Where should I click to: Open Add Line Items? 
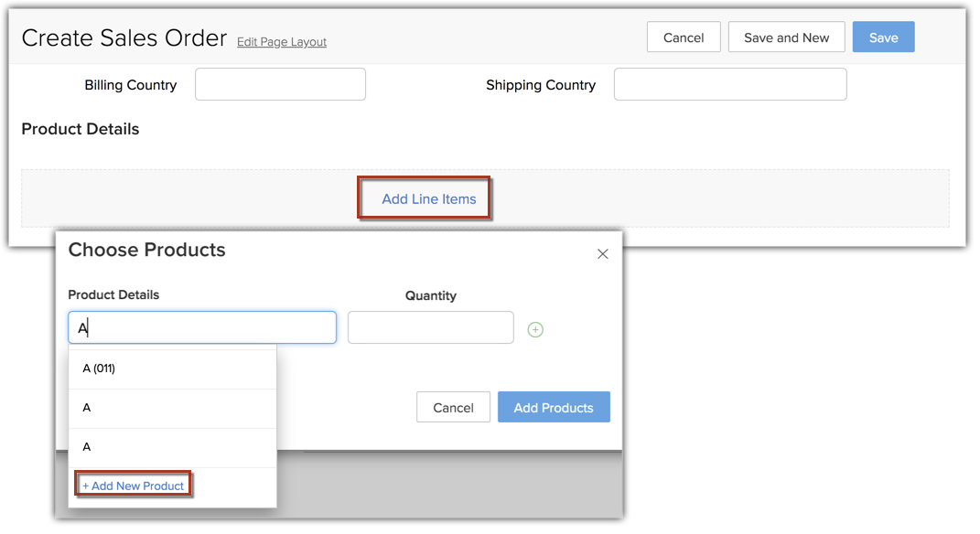pos(428,198)
